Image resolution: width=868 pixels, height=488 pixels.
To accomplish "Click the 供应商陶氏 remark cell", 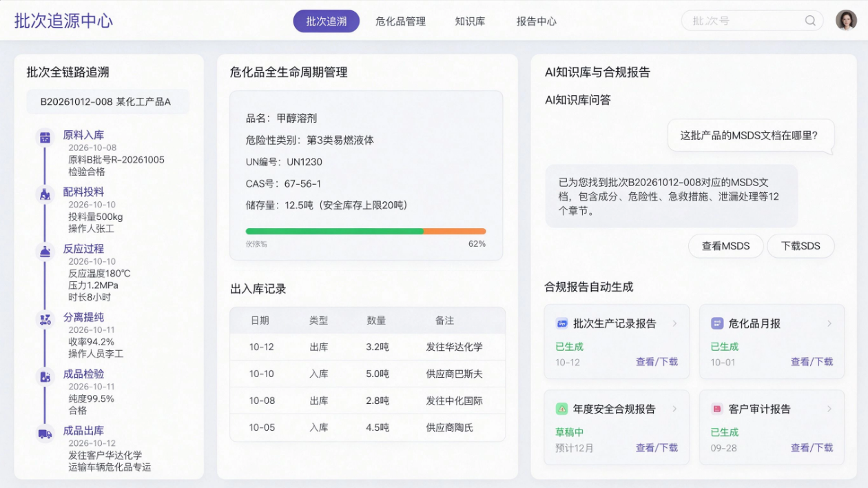I will (x=449, y=428).
